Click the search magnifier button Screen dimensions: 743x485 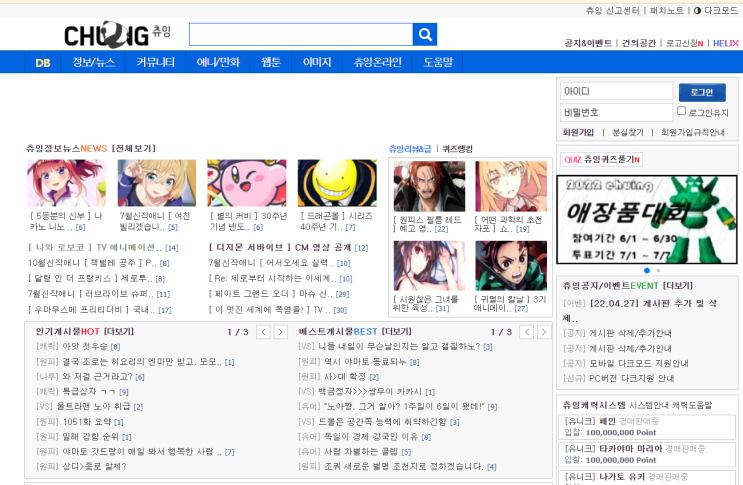click(425, 35)
